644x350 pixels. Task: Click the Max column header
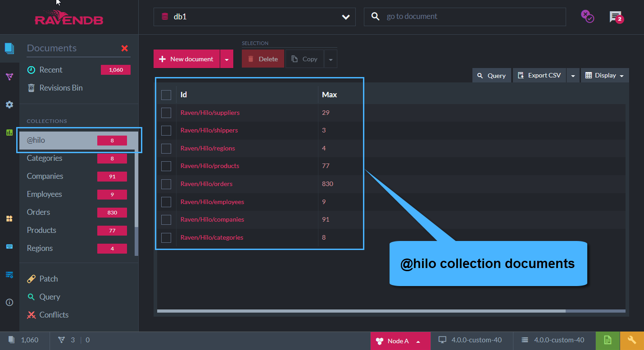click(x=329, y=95)
